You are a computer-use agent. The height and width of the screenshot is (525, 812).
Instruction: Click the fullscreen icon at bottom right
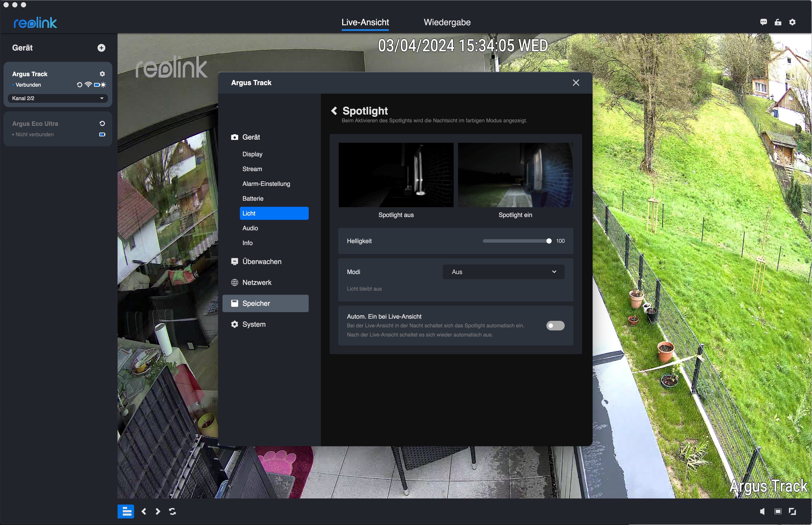792,511
